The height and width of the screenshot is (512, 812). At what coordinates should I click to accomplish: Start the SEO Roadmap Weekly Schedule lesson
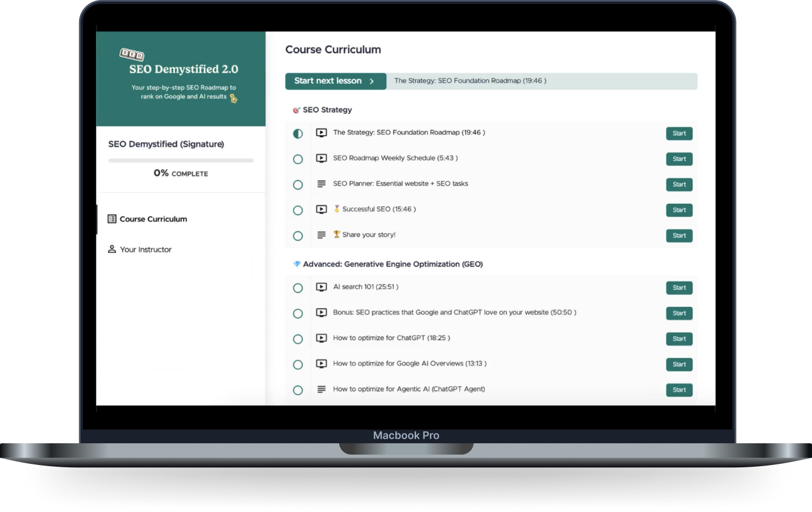click(679, 159)
